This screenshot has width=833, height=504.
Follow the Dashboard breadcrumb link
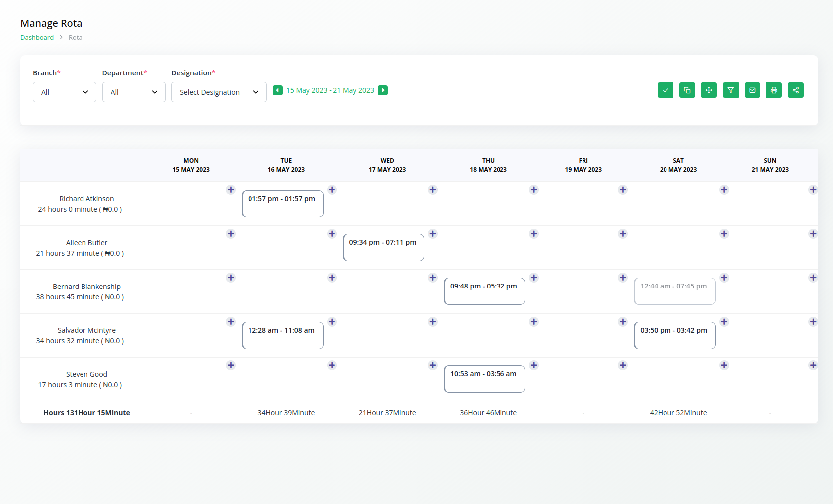pos(37,38)
